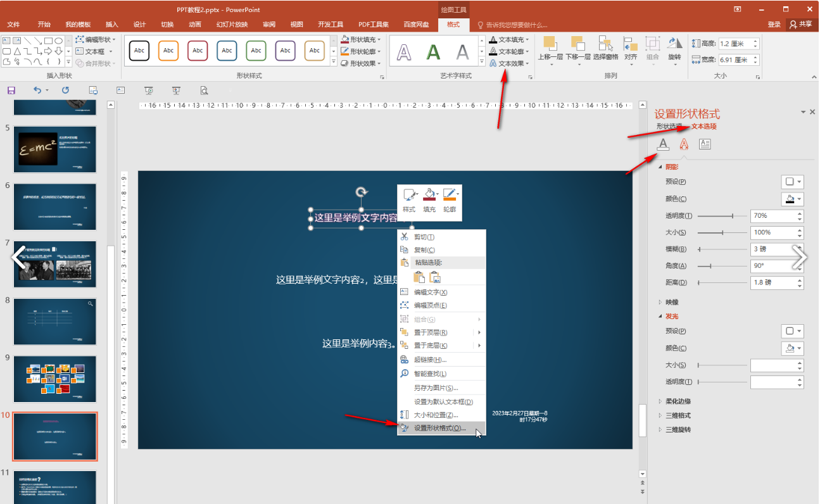820x504 pixels.
Task: Expand the 柔化边缘 Soft Edges section
Action: click(674, 401)
